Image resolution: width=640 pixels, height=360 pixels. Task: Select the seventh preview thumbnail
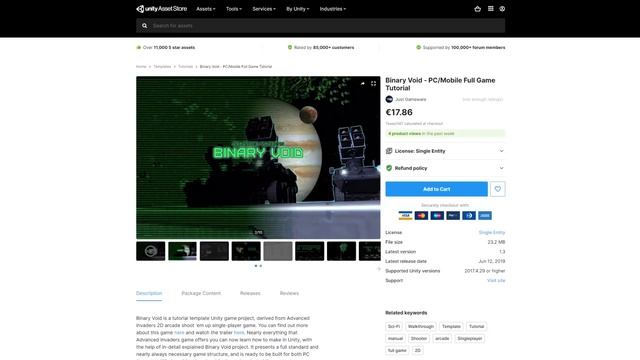[342, 251]
